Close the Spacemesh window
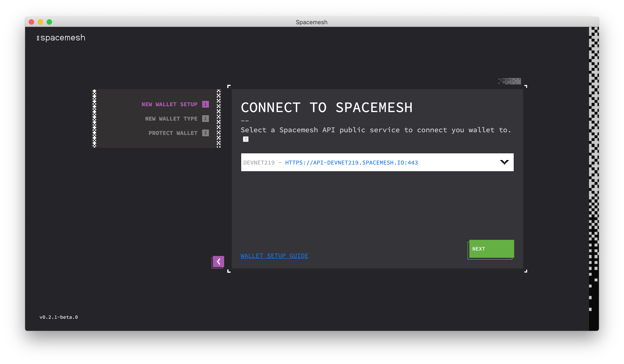Viewport: 624px width, 364px height. tap(31, 22)
